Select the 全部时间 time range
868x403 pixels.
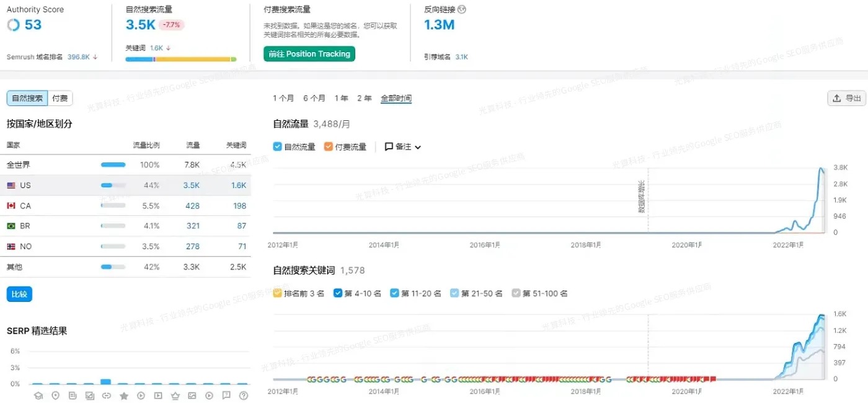(396, 98)
